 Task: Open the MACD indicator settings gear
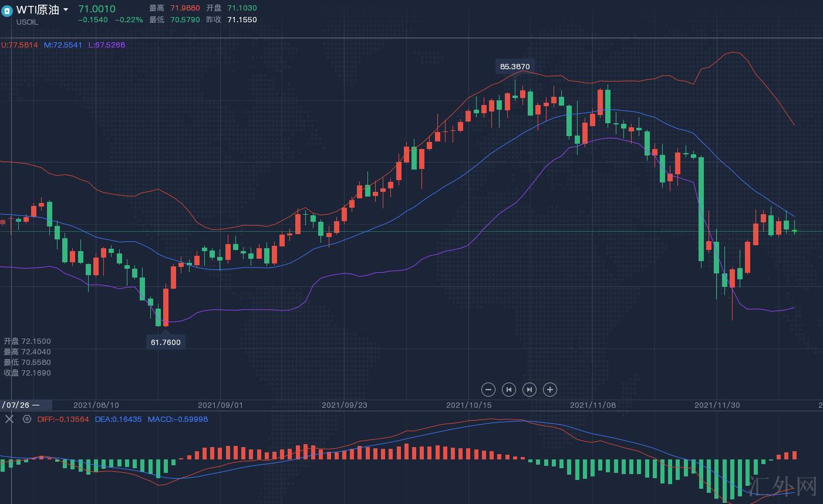click(x=26, y=419)
